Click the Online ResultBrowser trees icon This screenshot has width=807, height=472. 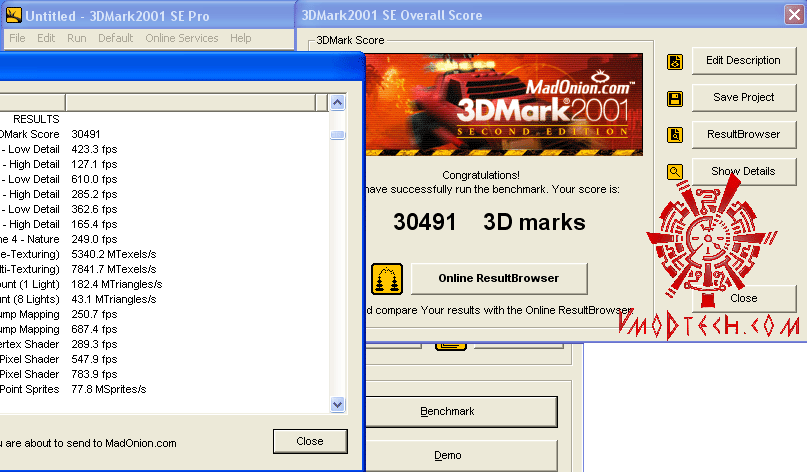[387, 279]
